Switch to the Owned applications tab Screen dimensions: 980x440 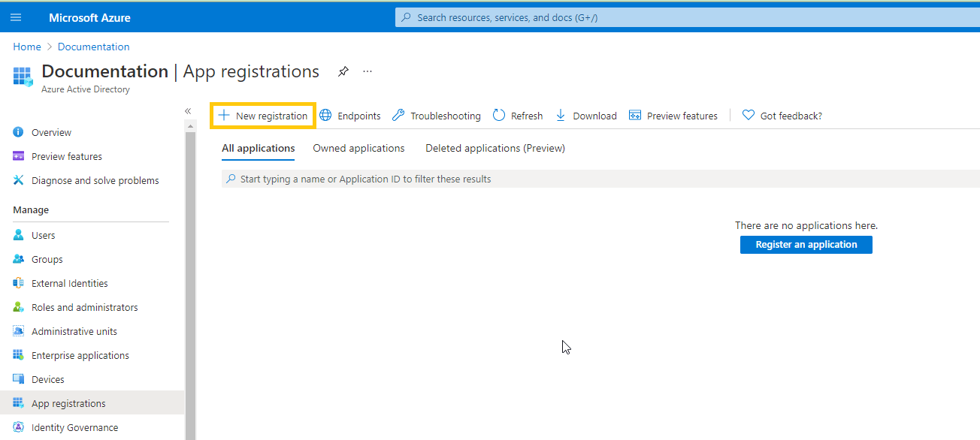pyautogui.click(x=358, y=148)
